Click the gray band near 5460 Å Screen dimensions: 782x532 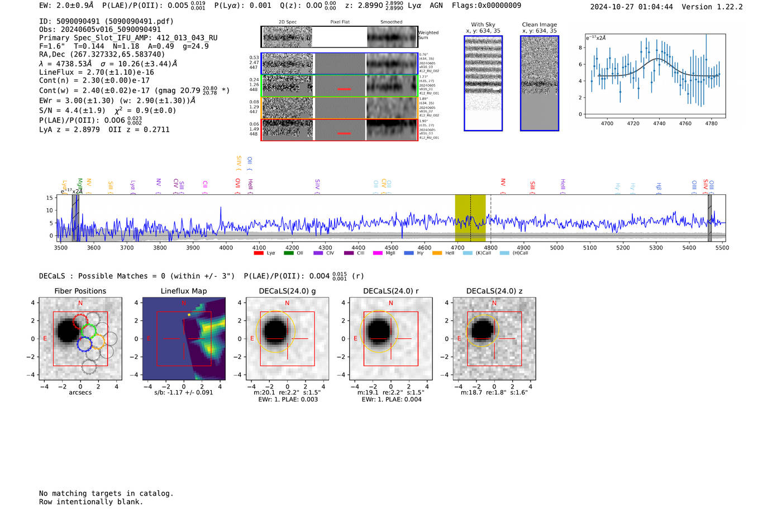click(x=709, y=218)
